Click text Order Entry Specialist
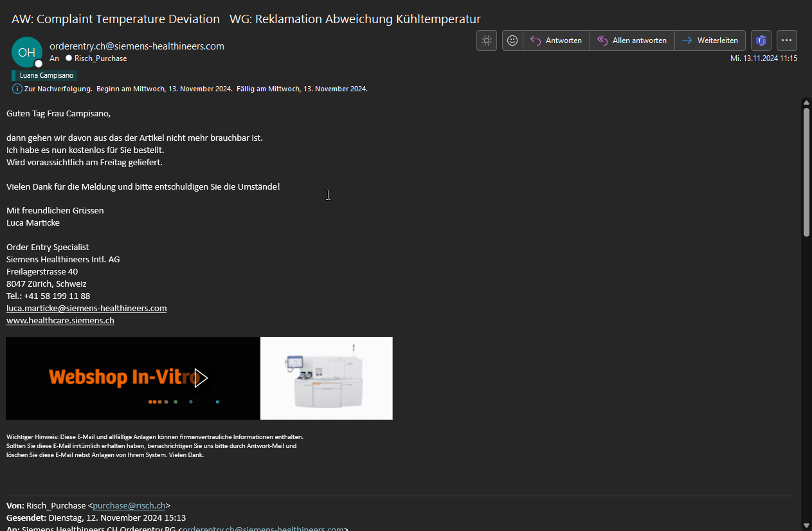The height and width of the screenshot is (531, 812). tap(48, 247)
